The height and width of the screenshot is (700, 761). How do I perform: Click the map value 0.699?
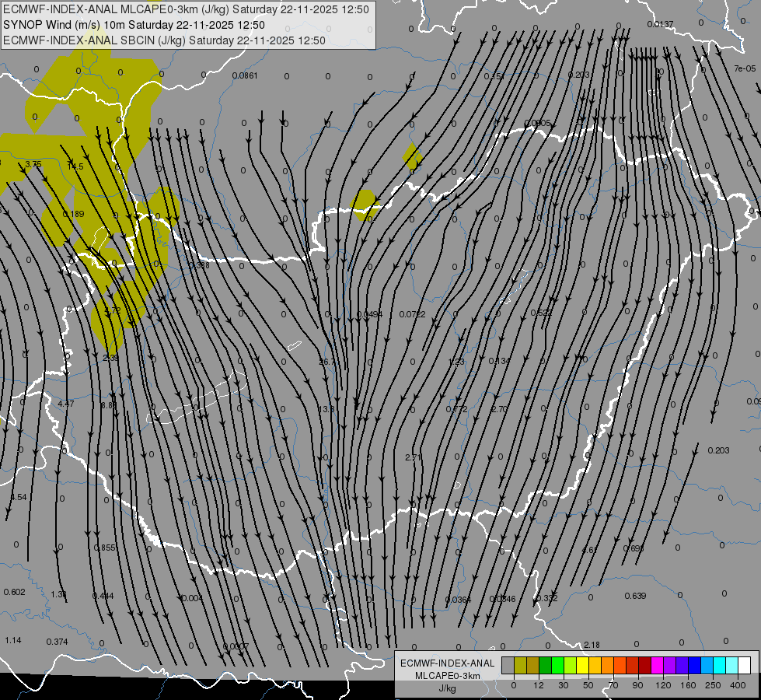634,548
